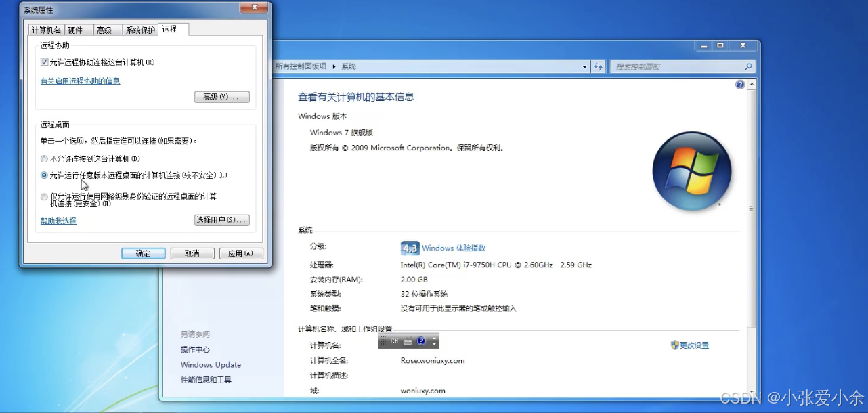The width and height of the screenshot is (868, 413).
Task: Open 性能信息和工具 sidebar link
Action: pos(206,380)
